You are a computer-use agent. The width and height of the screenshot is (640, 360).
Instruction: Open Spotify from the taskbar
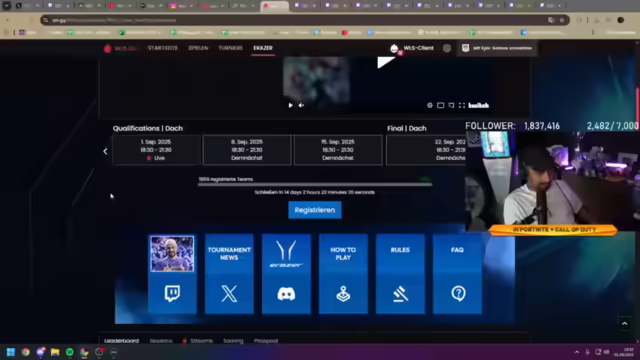pyautogui.click(x=70, y=352)
